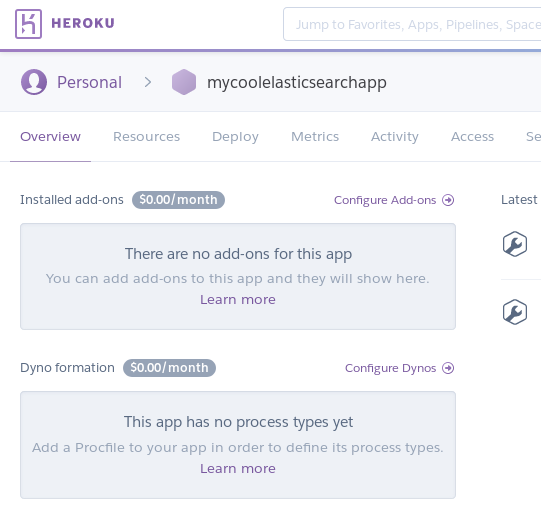Click the 'You can add add-ons' description text
The width and height of the screenshot is (541, 517).
[238, 279]
